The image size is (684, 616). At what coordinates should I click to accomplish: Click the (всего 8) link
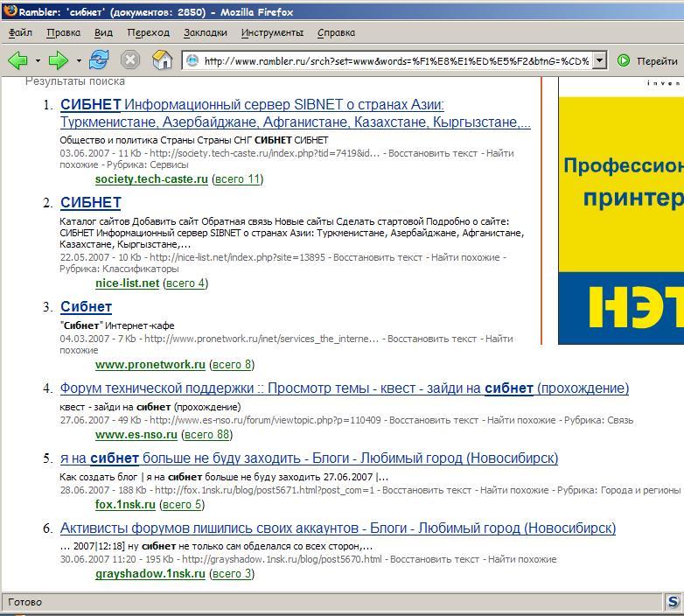click(x=232, y=365)
